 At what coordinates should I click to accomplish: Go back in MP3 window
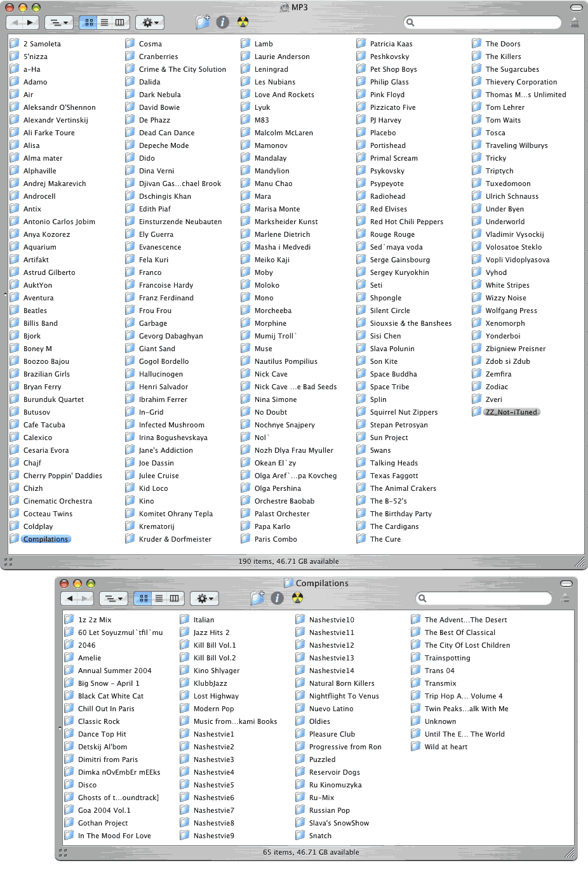15,22
